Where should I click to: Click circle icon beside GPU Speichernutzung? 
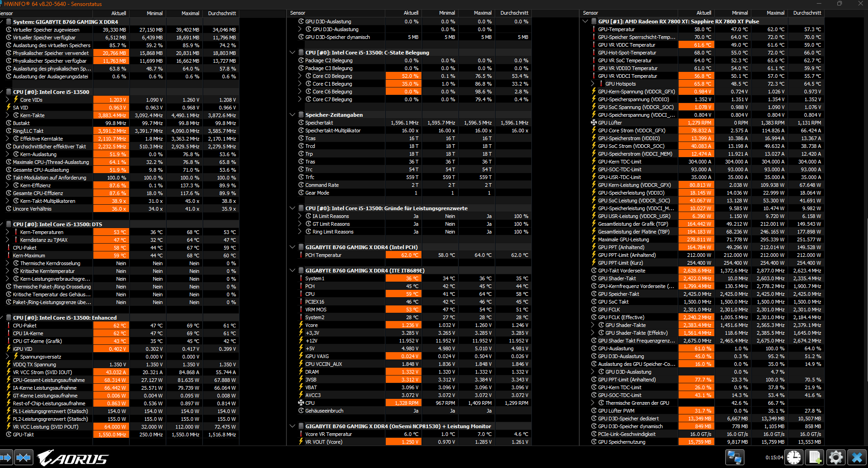tap(593, 442)
